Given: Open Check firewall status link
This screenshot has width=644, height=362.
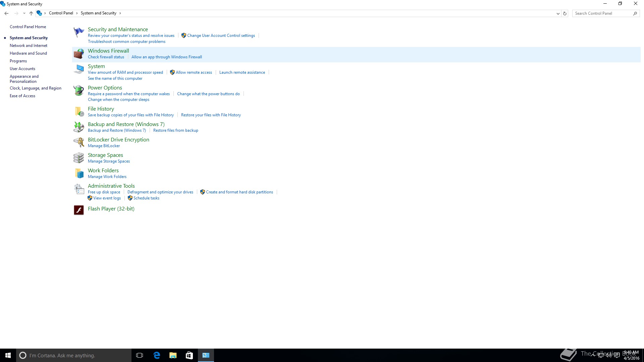Looking at the screenshot, I should tap(106, 57).
